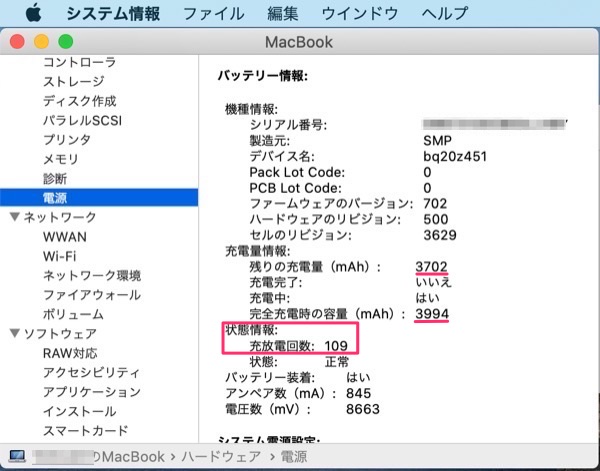Open the ヘルプ menu

point(445,14)
